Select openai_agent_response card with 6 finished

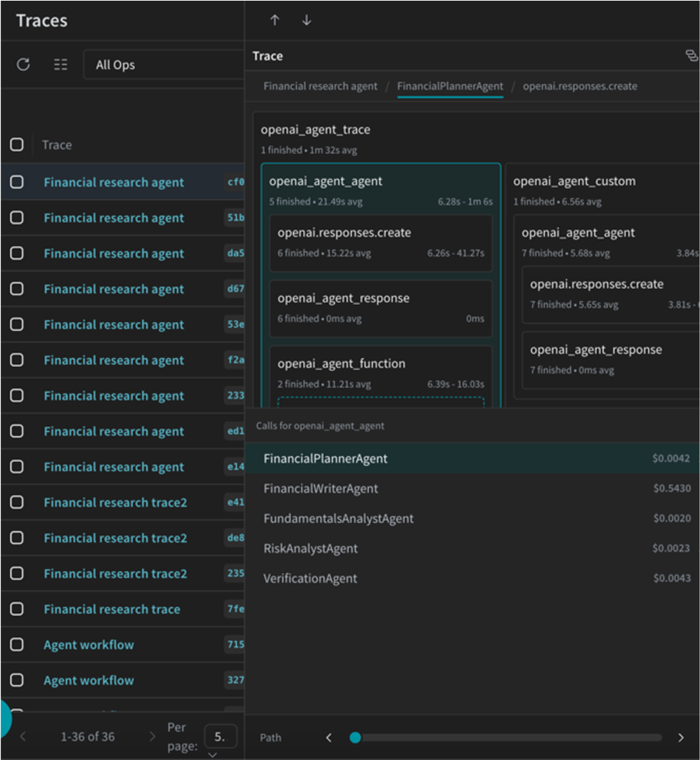point(381,308)
